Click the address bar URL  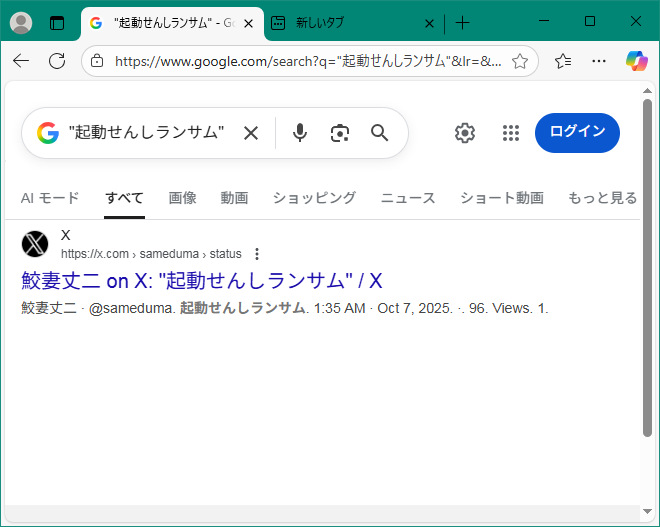(308, 61)
